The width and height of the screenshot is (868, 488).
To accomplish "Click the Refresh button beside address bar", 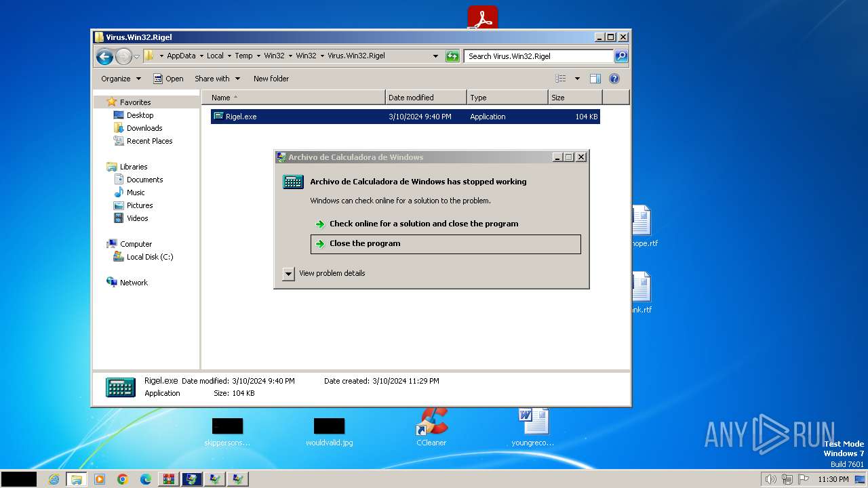I will point(452,56).
